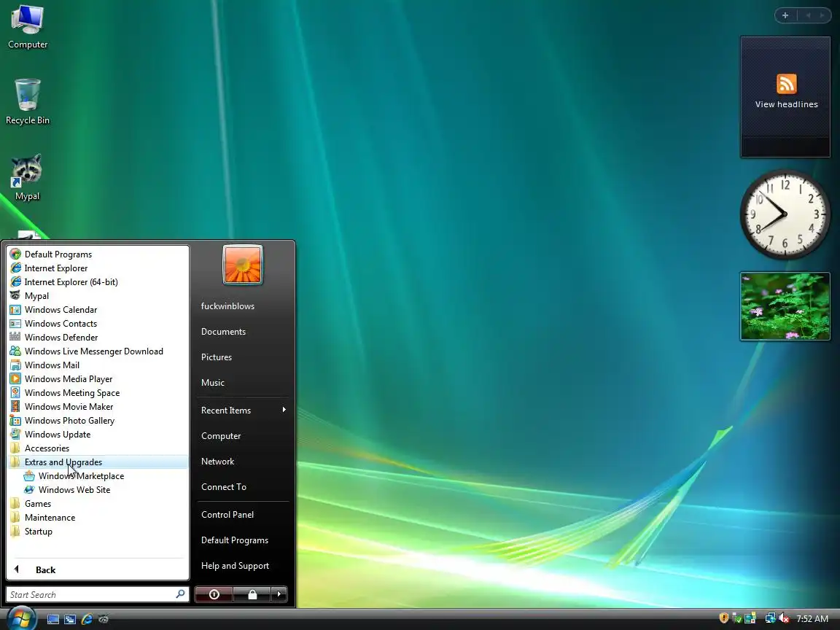The width and height of the screenshot is (840, 630).
Task: Launch Windows Mail
Action: click(x=98, y=365)
